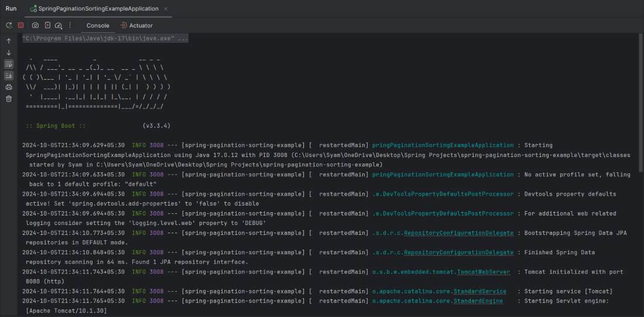Screen dimensions: 644x317
Task: Click the first RepositoryConfigurationDelegate link
Action: (x=458, y=233)
